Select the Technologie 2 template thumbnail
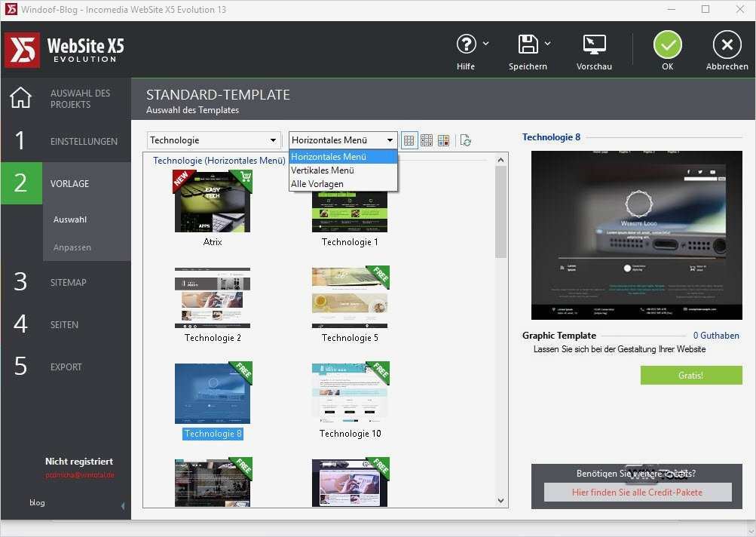The width and height of the screenshot is (756, 537). click(x=213, y=298)
